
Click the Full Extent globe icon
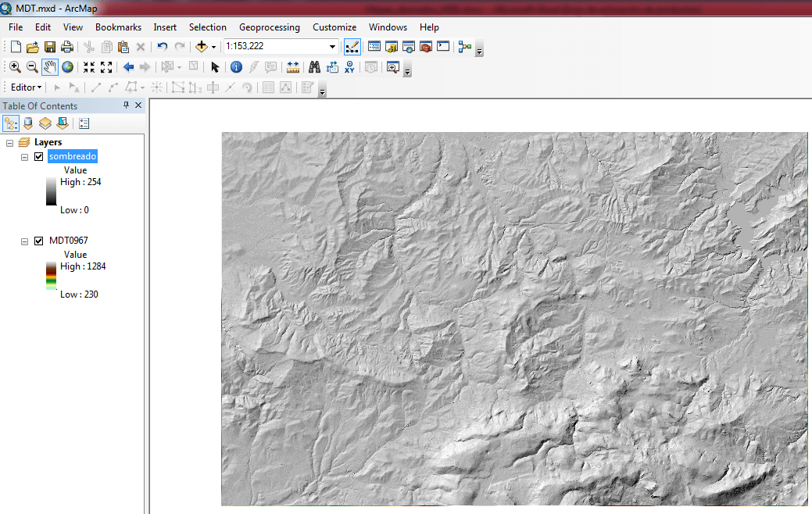tap(67, 67)
